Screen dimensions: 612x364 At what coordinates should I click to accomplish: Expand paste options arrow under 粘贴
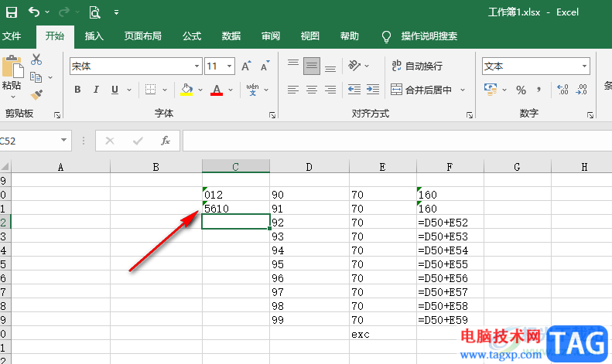point(12,97)
